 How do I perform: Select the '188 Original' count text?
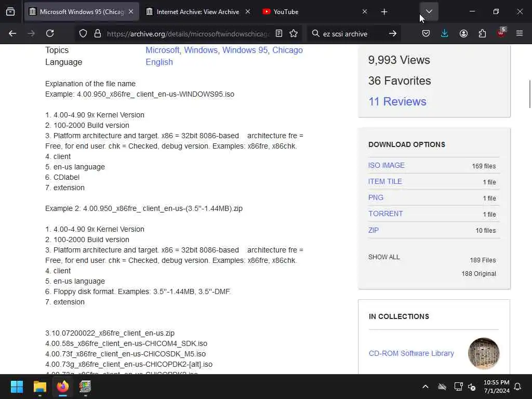(x=478, y=273)
